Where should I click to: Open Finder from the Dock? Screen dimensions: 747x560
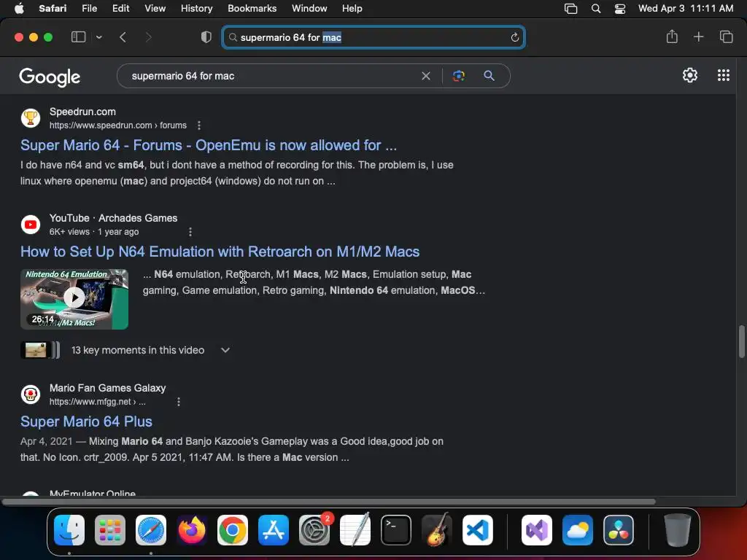[x=69, y=530]
